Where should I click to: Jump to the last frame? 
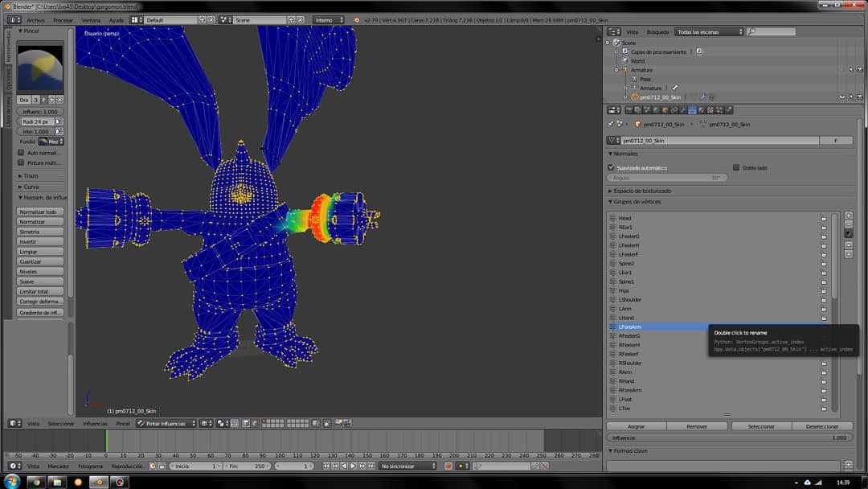coord(371,466)
